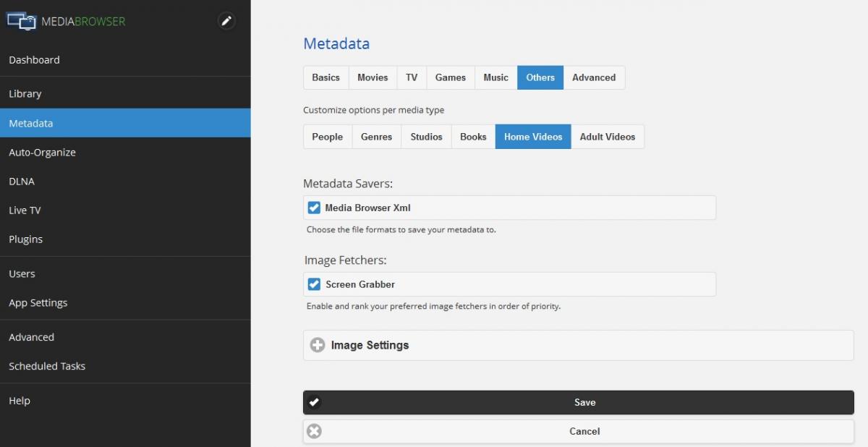Image resolution: width=868 pixels, height=447 pixels.
Task: Expand the Image Settings section
Action: pos(370,345)
